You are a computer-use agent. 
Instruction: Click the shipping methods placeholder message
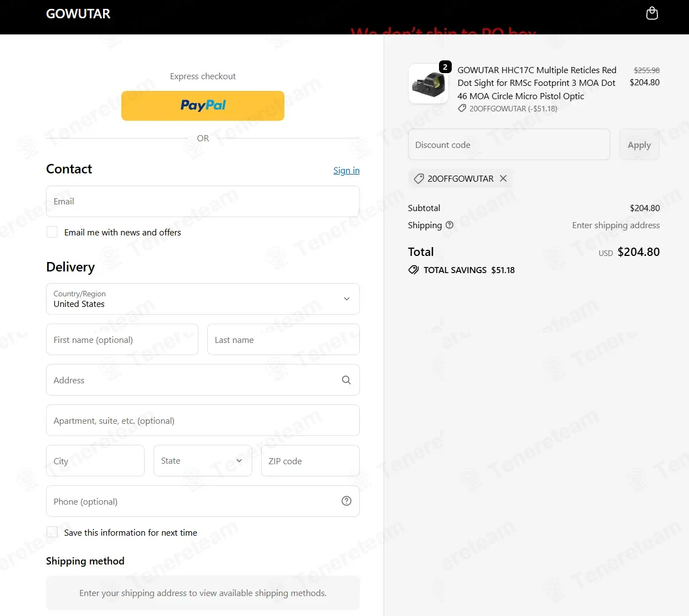click(203, 593)
